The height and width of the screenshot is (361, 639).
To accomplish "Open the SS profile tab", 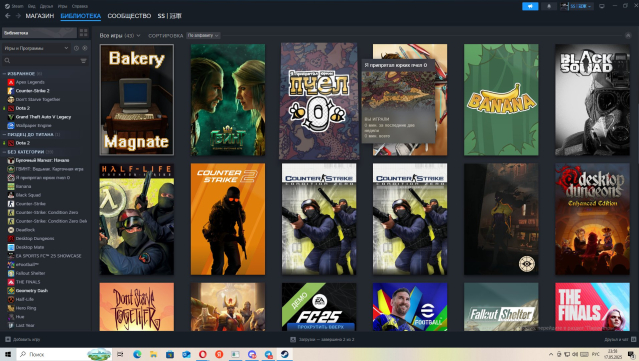I will (x=170, y=16).
